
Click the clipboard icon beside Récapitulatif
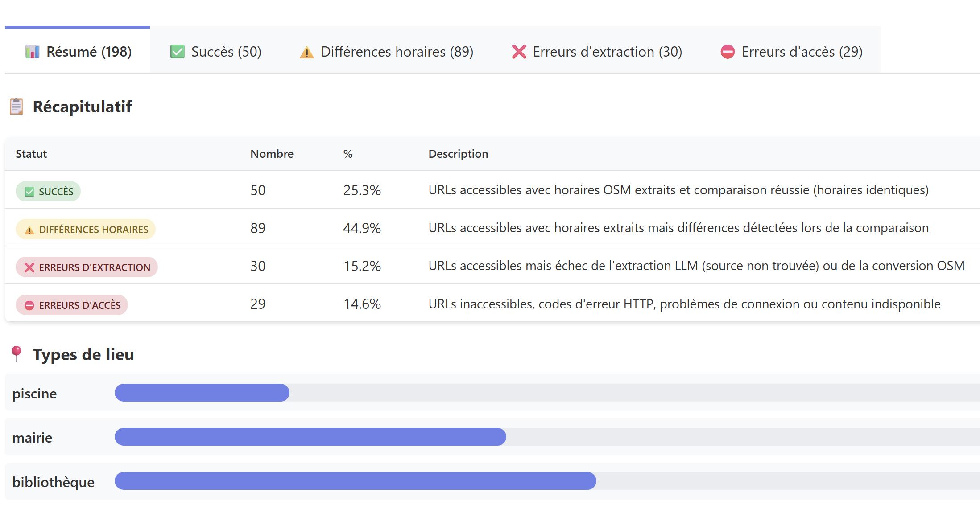click(17, 107)
